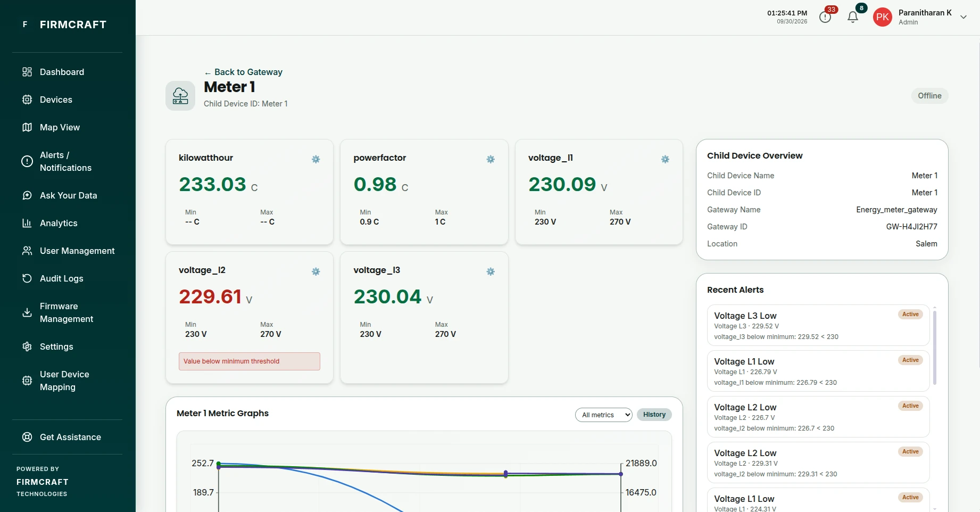The width and height of the screenshot is (980, 512).
Task: Go Back to Gateway
Action: 243,72
